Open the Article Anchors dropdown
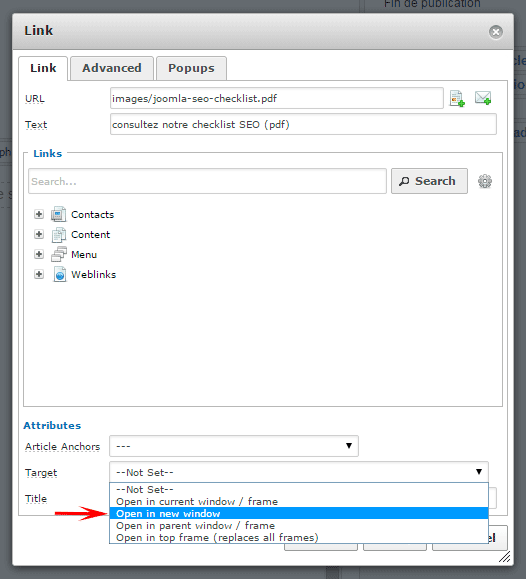The image size is (526, 579). click(x=234, y=446)
